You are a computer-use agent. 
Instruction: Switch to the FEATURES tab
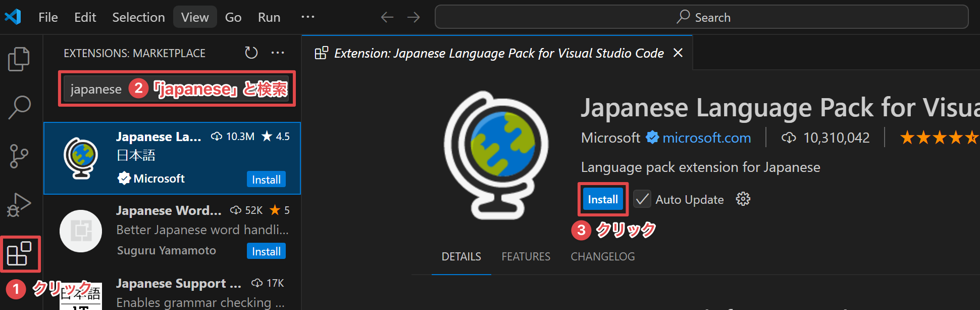(x=526, y=256)
